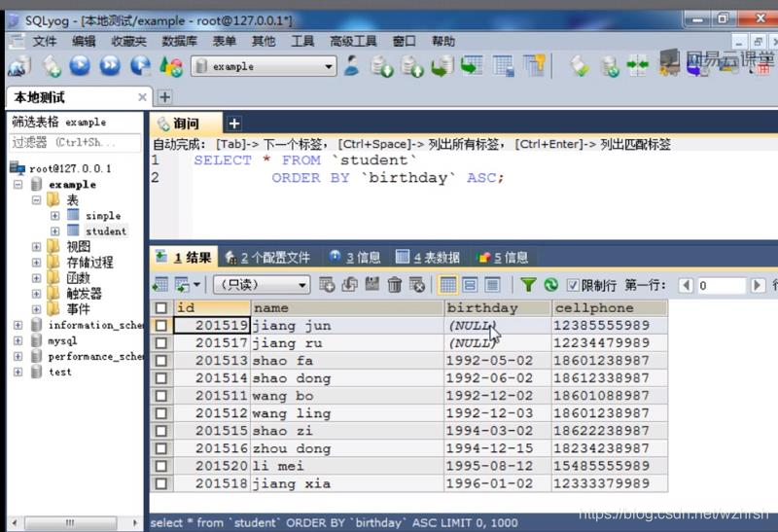The image size is (778, 532).
Task: Check the row checkbox for shao fa
Action: tap(161, 361)
